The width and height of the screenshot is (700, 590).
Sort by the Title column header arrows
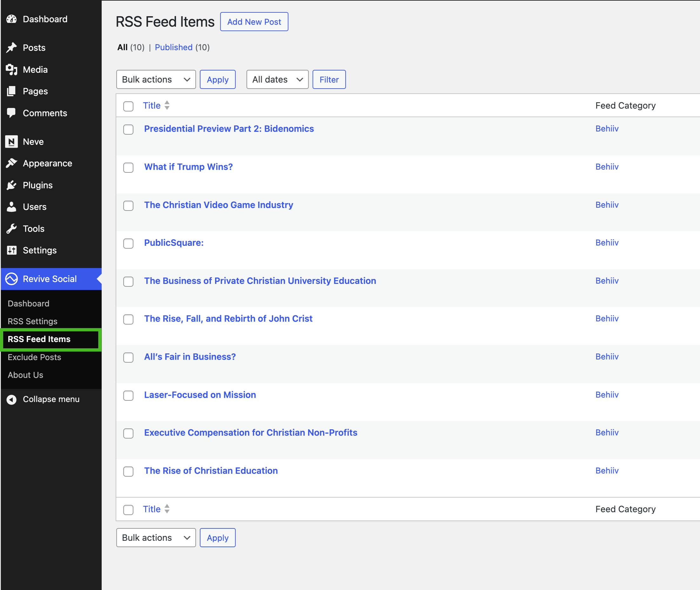[167, 105]
